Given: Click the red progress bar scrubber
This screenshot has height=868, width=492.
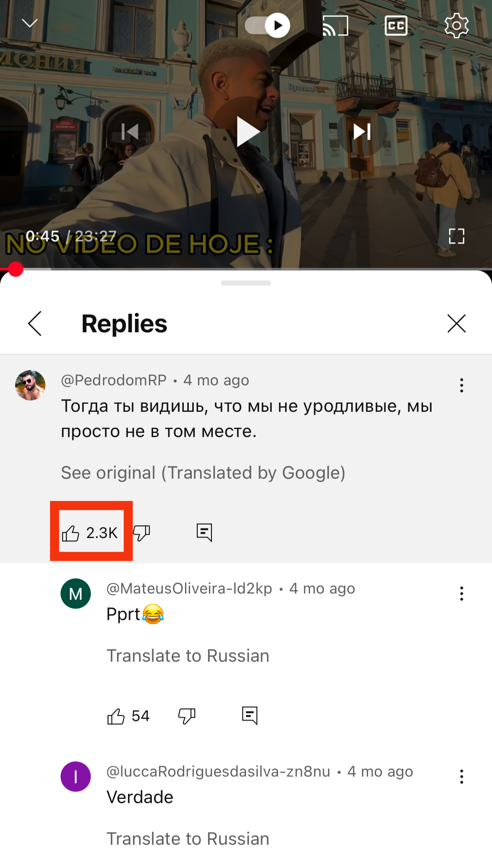Looking at the screenshot, I should click(16, 269).
